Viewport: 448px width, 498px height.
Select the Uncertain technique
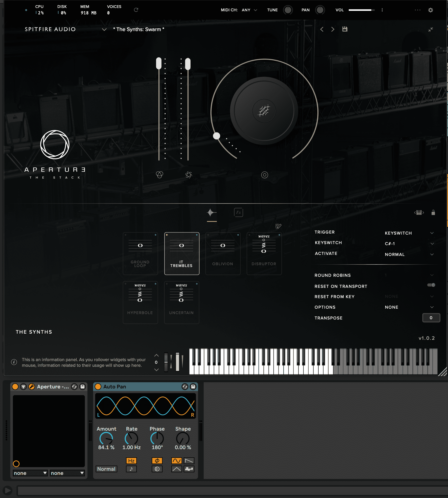coord(182,303)
